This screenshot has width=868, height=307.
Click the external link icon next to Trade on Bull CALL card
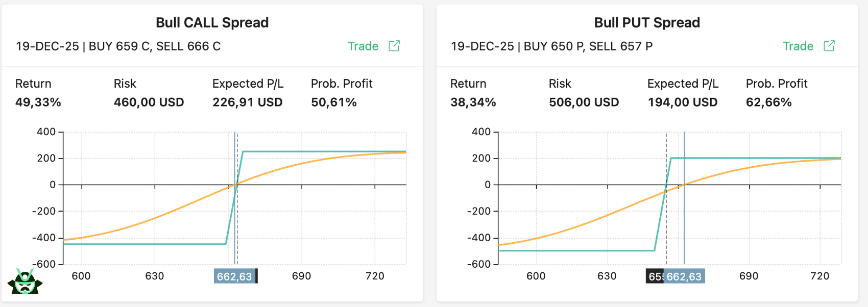point(394,46)
